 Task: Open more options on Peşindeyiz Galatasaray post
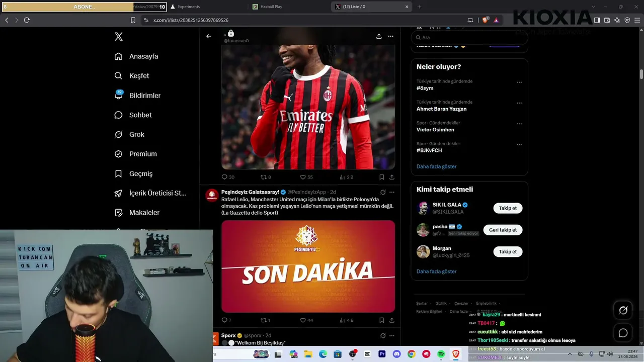click(x=392, y=192)
